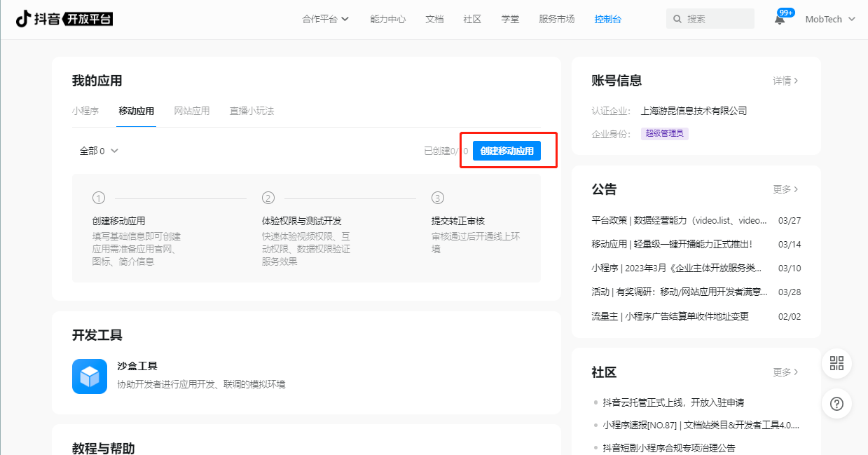Click the 超级管理员 identity badge

pos(665,133)
